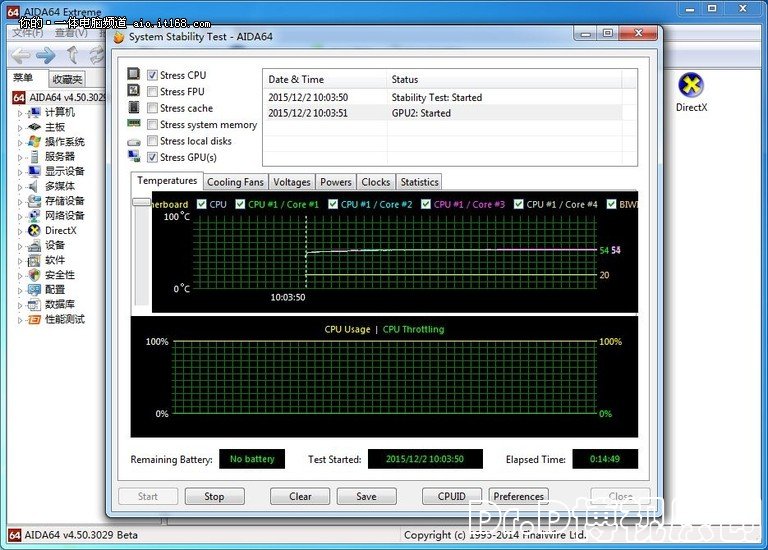Click the CPU chip icon beside Stress CPU
The height and width of the screenshot is (550, 768).
(x=134, y=74)
